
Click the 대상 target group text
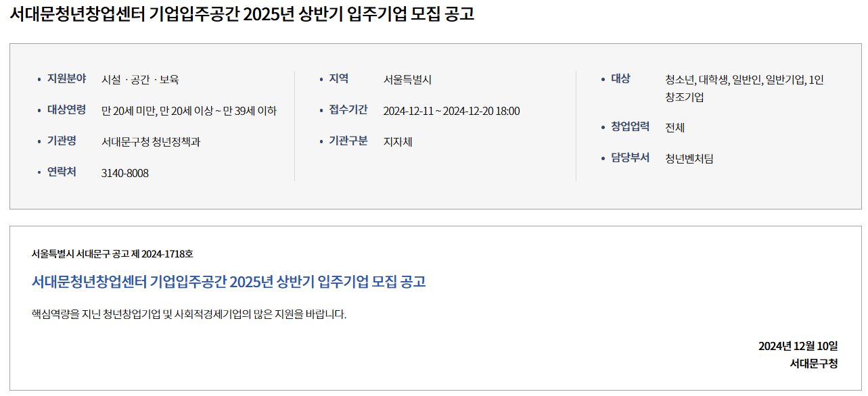pyautogui.click(x=744, y=88)
